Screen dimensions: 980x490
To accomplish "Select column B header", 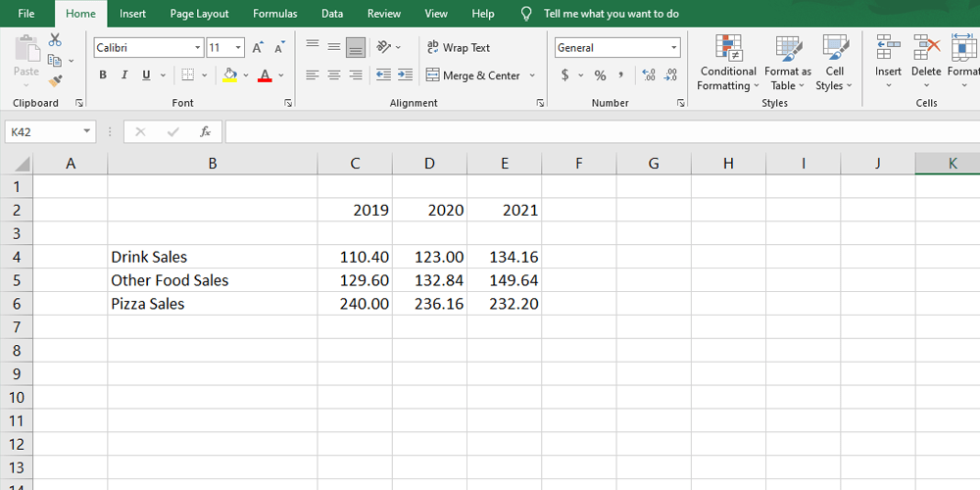I will click(213, 164).
